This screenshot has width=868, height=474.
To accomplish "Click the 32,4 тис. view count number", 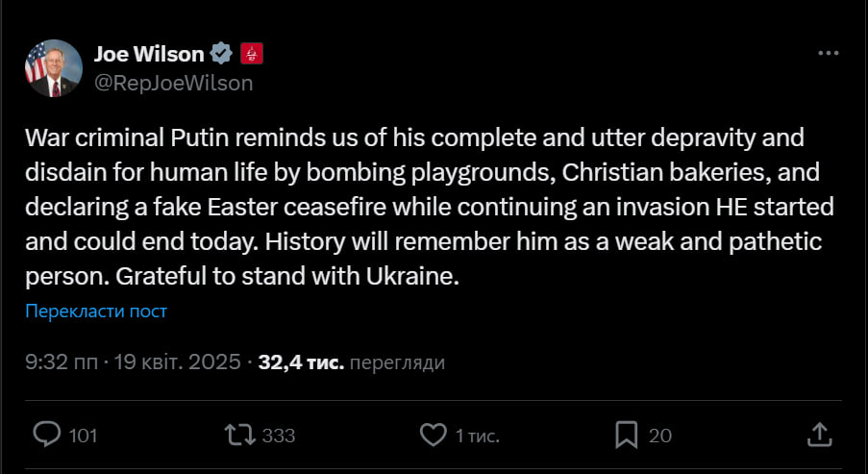I will [x=299, y=362].
